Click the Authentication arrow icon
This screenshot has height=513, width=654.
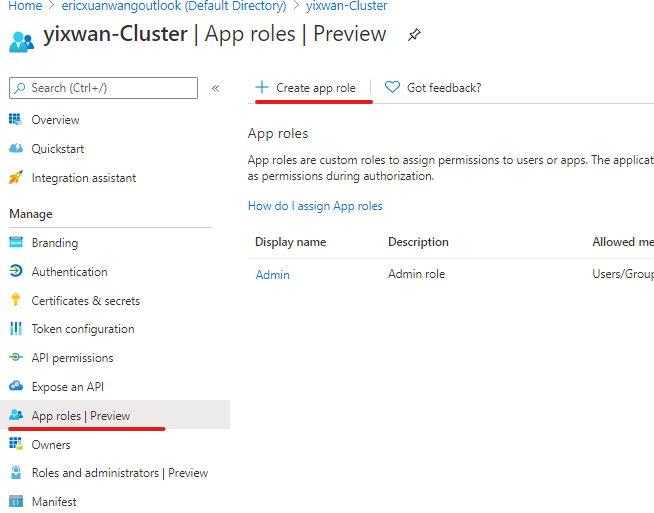16,271
